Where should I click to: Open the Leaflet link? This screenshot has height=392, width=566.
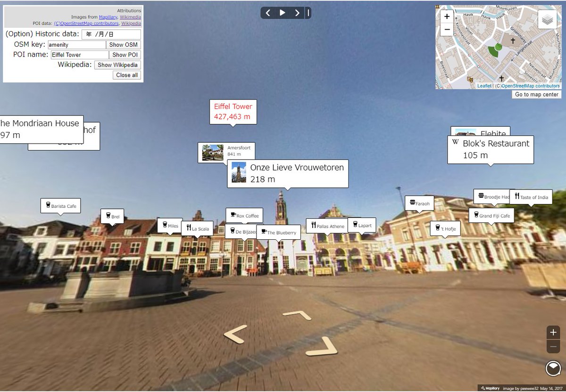pos(484,86)
